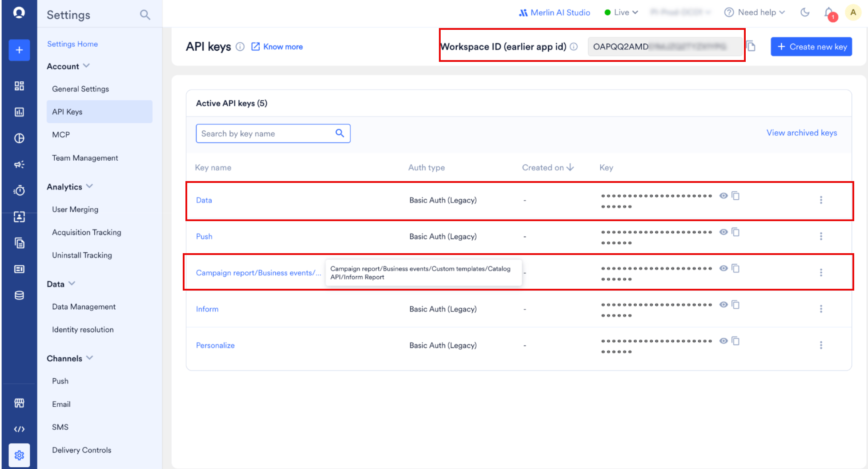Viewport: 868px width, 469px height.
Task: Click the Search by key name field
Action: (273, 133)
